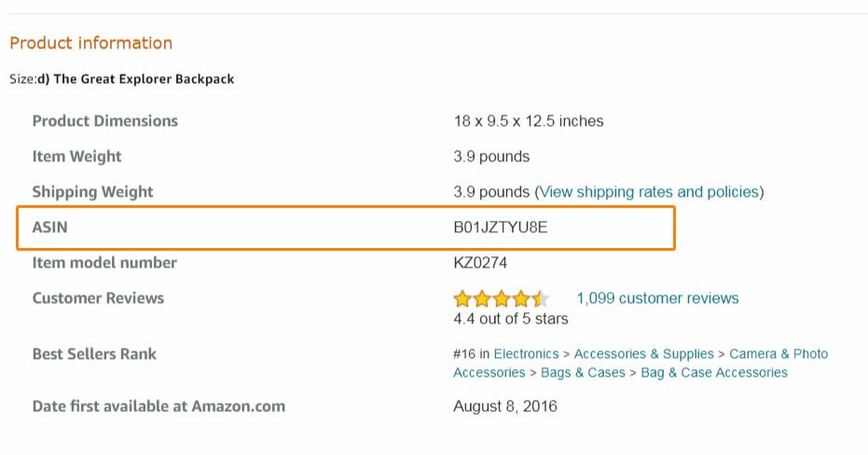Screen dimensions: 868x455
Task: Click the 4.4 out of 5 stars text
Action: coord(510,319)
